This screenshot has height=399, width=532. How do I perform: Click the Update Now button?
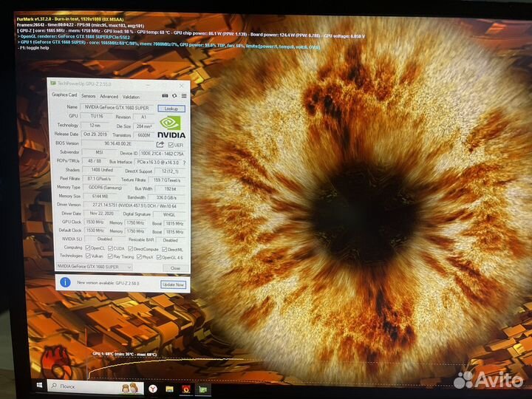[x=173, y=284]
